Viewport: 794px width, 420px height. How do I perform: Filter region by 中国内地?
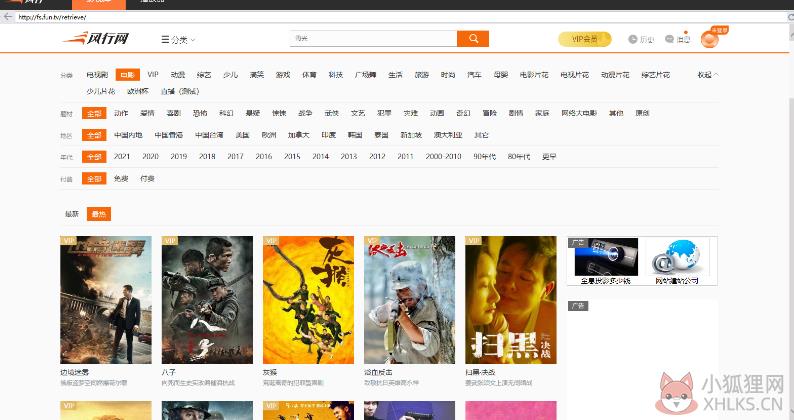(x=128, y=135)
